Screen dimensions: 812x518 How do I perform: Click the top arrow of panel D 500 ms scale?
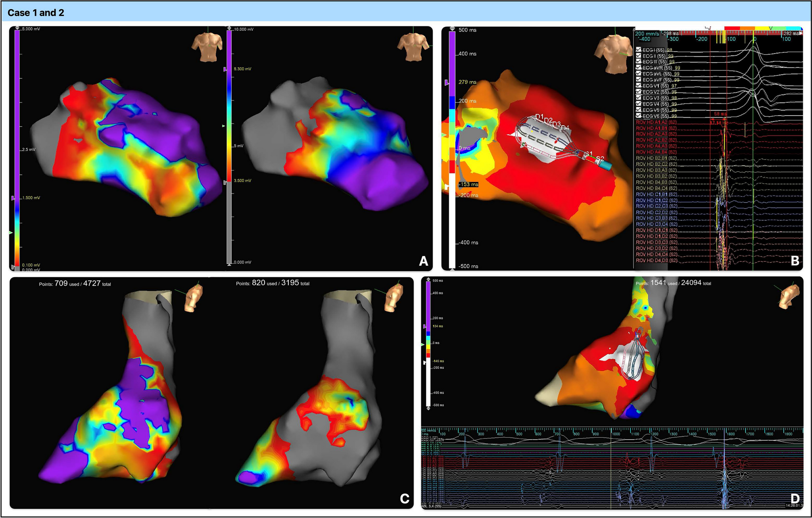(428, 279)
